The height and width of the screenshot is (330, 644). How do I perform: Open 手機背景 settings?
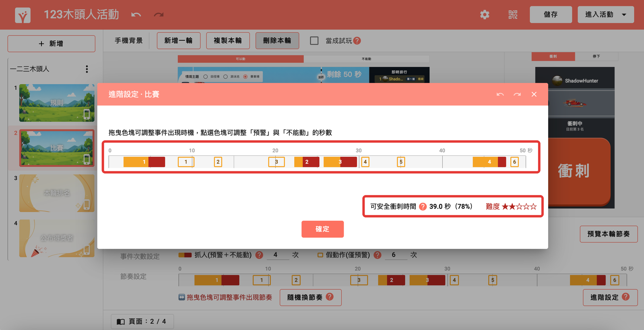tap(129, 41)
